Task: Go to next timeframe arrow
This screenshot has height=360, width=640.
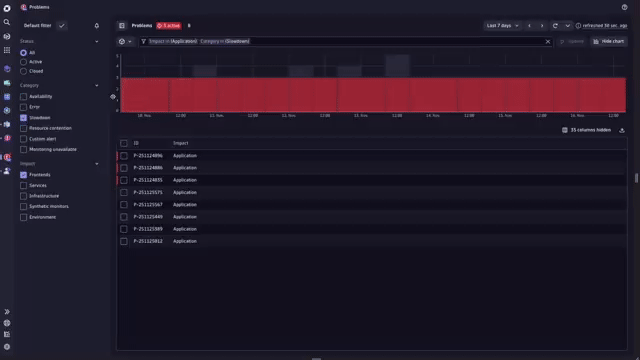Action: pyautogui.click(x=542, y=26)
